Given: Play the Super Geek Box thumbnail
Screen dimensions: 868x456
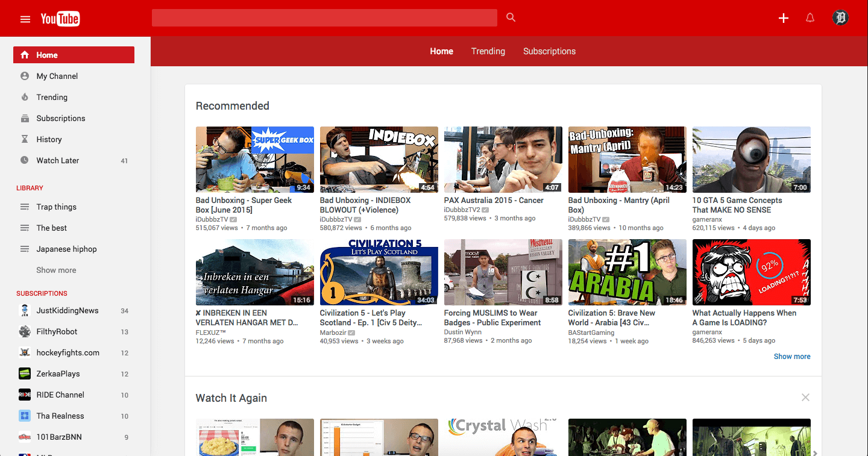Looking at the screenshot, I should pos(255,160).
